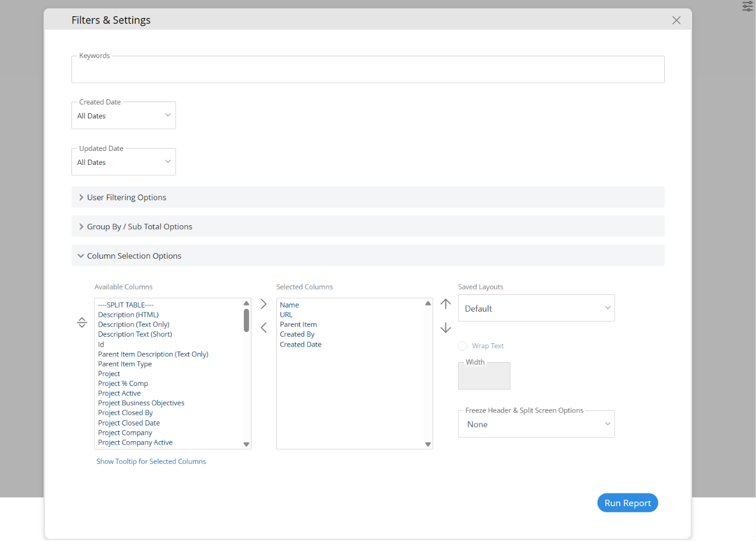Open the Created Date dropdown
756x541 pixels.
click(124, 116)
